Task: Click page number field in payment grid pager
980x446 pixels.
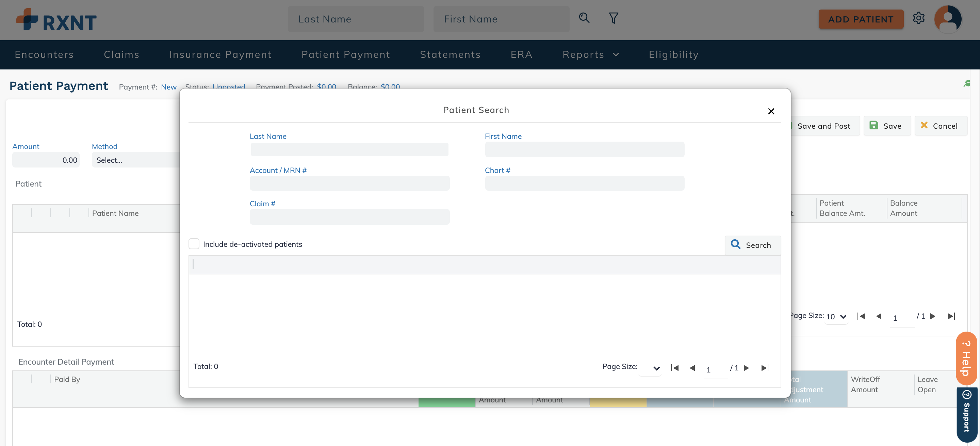Action: pos(902,318)
